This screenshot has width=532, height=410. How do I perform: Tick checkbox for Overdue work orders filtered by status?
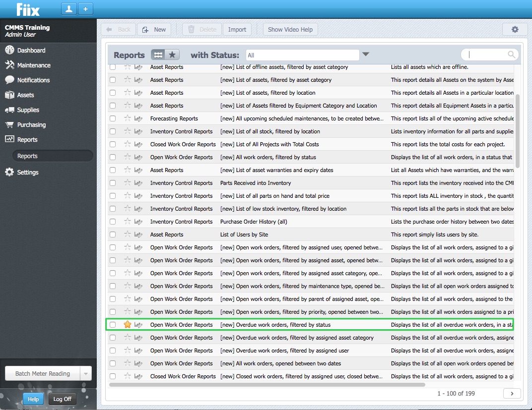click(x=113, y=325)
